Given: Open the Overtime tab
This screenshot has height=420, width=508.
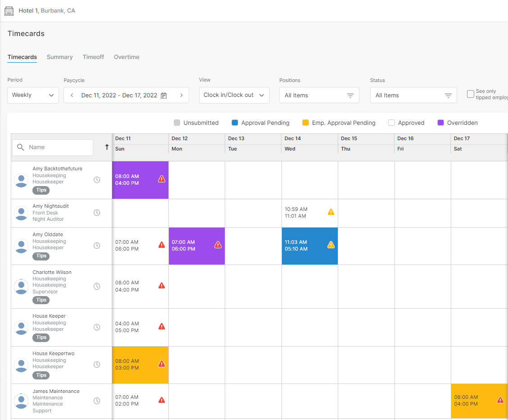Looking at the screenshot, I should (127, 57).
